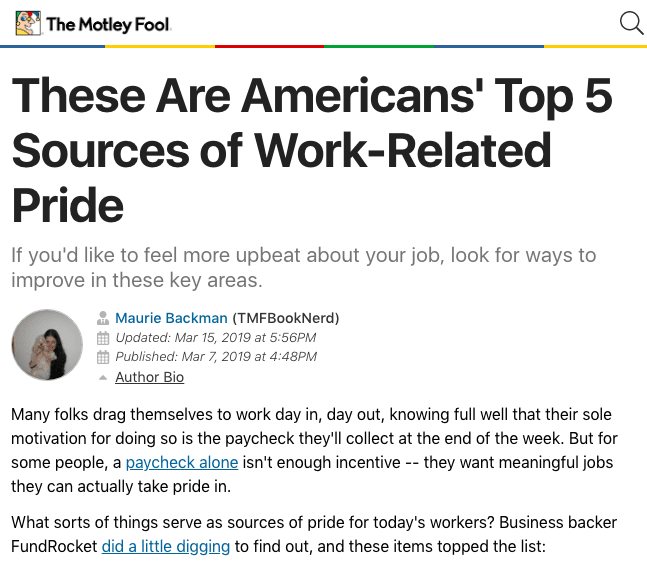Open the Author Bio link
Viewport: 647px width, 566px height.
(x=149, y=377)
